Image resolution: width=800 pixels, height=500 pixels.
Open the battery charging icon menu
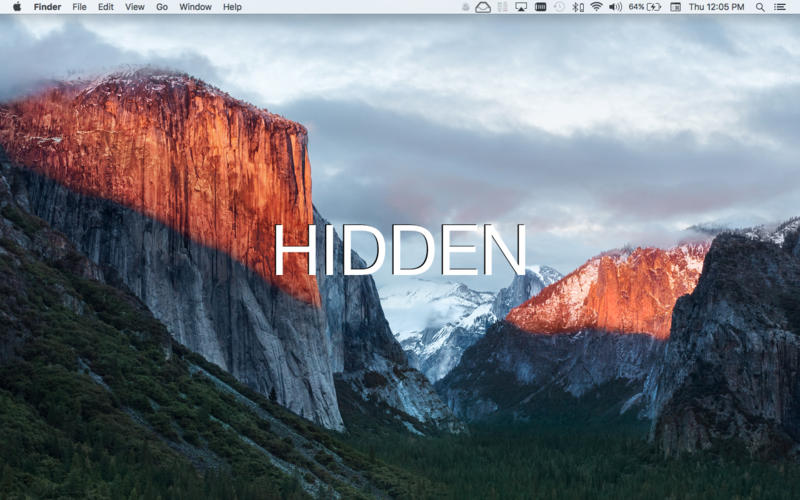click(654, 7)
